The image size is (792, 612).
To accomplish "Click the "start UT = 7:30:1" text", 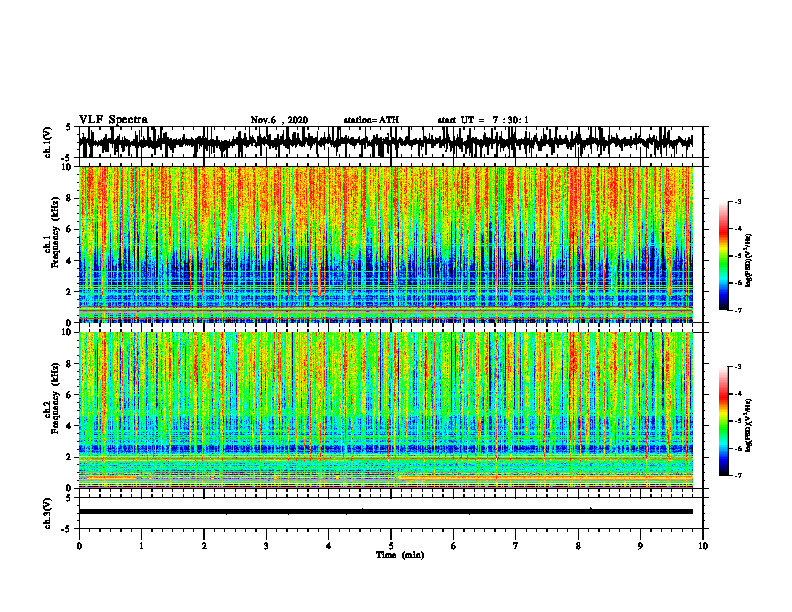I will (483, 120).
